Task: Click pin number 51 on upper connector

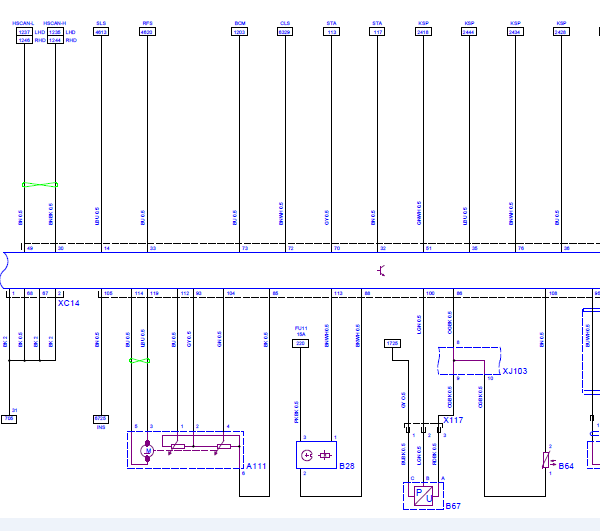Action: click(429, 248)
